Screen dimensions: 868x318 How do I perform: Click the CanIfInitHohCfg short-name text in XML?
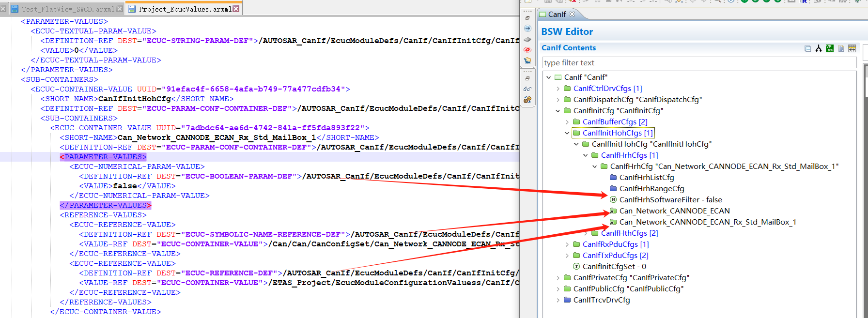click(135, 99)
